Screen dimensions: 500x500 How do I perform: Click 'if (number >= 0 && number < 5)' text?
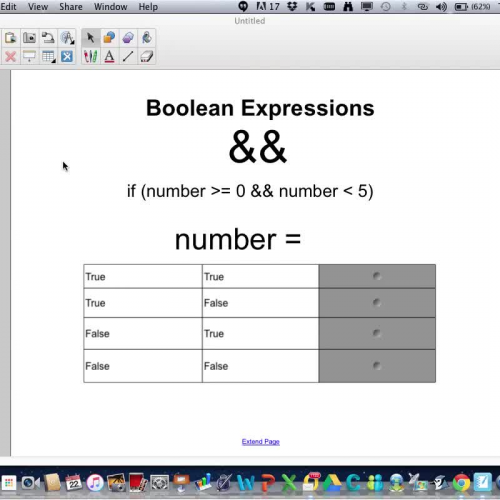[x=250, y=191]
